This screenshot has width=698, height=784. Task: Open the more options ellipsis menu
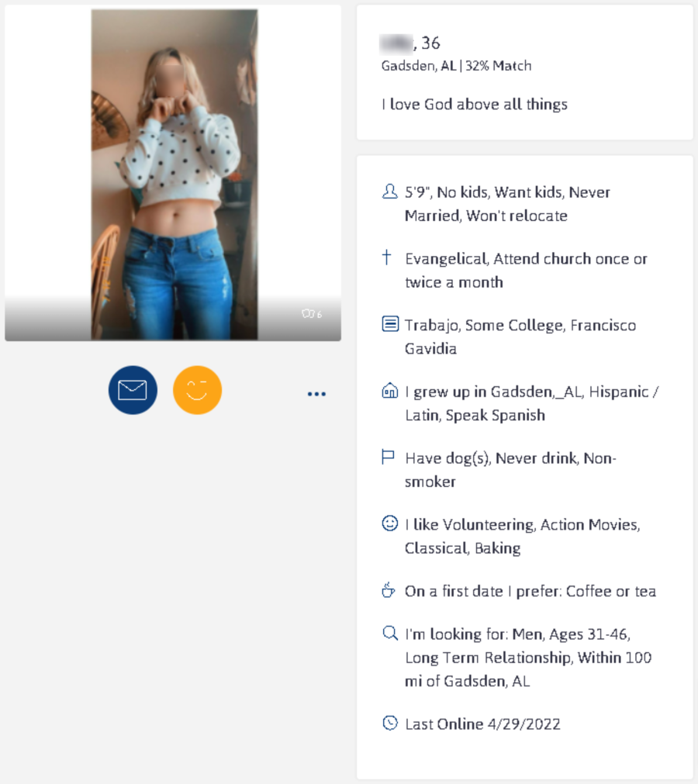click(x=316, y=394)
